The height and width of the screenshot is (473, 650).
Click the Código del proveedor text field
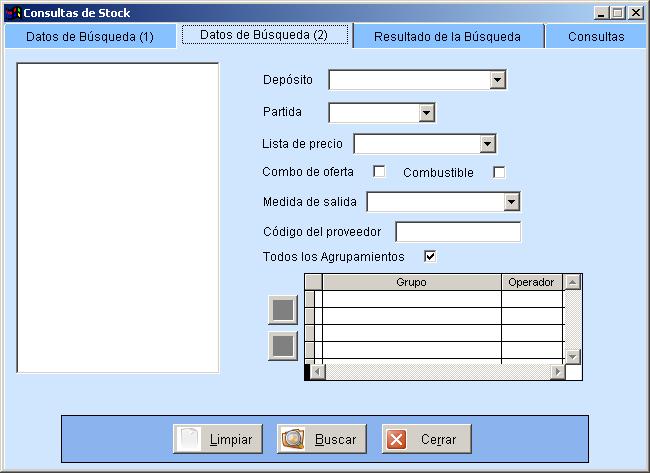click(458, 232)
